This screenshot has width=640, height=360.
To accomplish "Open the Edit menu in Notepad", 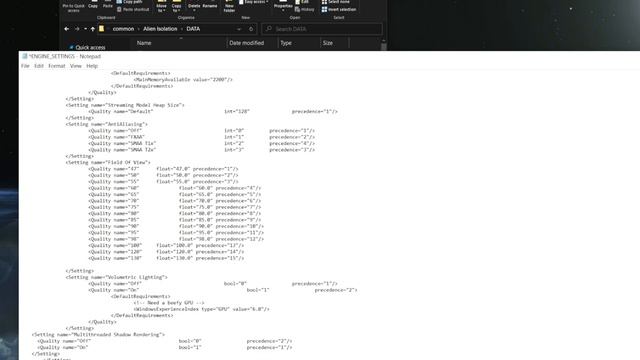I will coord(39,66).
